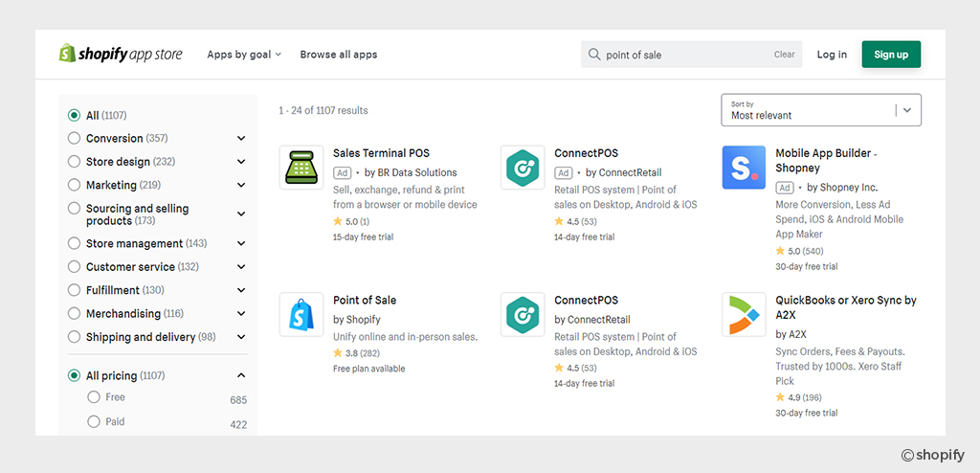
Task: Open the Shopify Point of Sale bag icon
Action: click(301, 315)
